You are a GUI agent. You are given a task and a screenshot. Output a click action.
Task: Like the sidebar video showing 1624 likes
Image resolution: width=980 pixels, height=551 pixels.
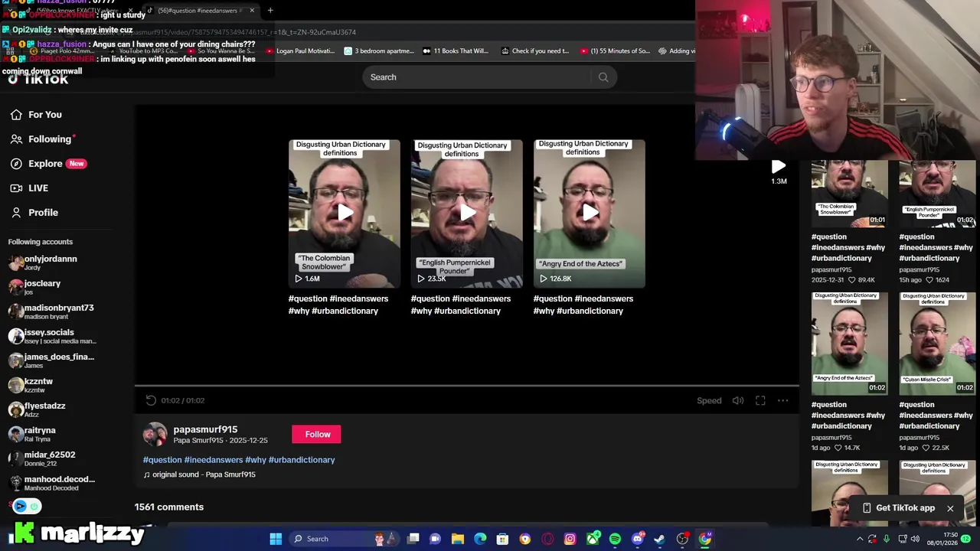pyautogui.click(x=929, y=280)
